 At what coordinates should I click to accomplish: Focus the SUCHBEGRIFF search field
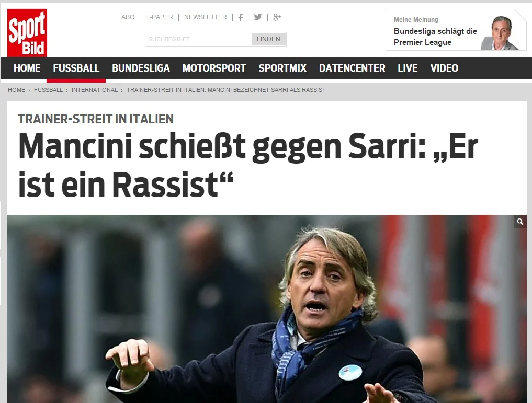(198, 39)
